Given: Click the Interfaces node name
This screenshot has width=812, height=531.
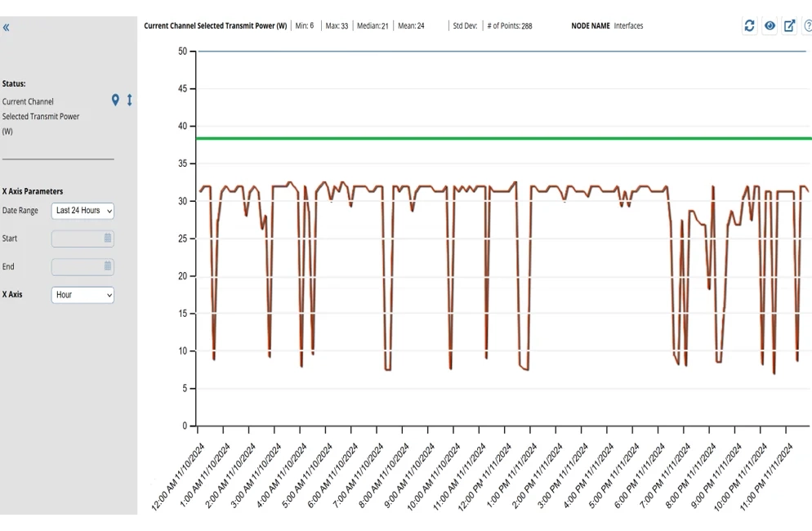Looking at the screenshot, I should pos(628,26).
